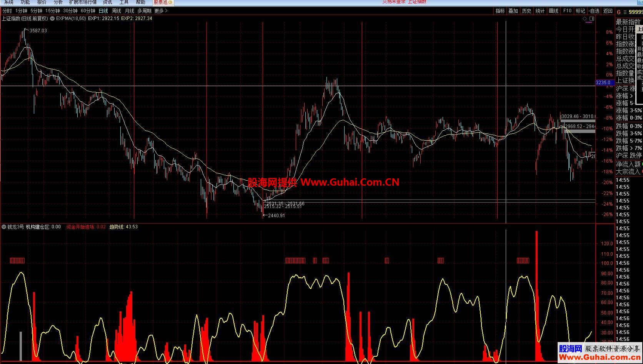Click the 3029.46 - 3010 gap label
This screenshot has width=643, height=364.
coord(578,116)
